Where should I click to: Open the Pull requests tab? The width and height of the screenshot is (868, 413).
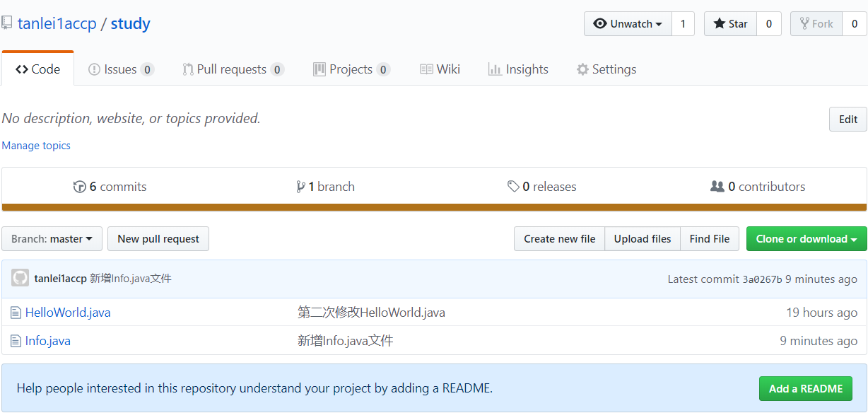(x=233, y=69)
